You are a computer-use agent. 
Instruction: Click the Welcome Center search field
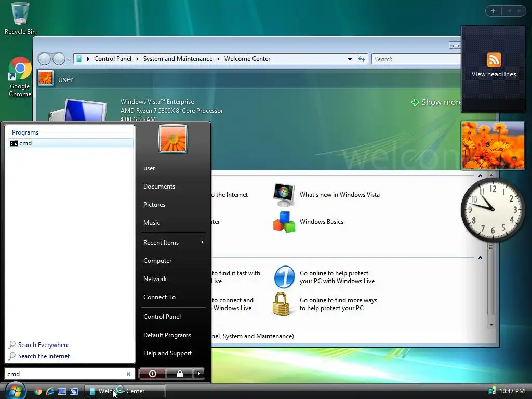[416, 59]
